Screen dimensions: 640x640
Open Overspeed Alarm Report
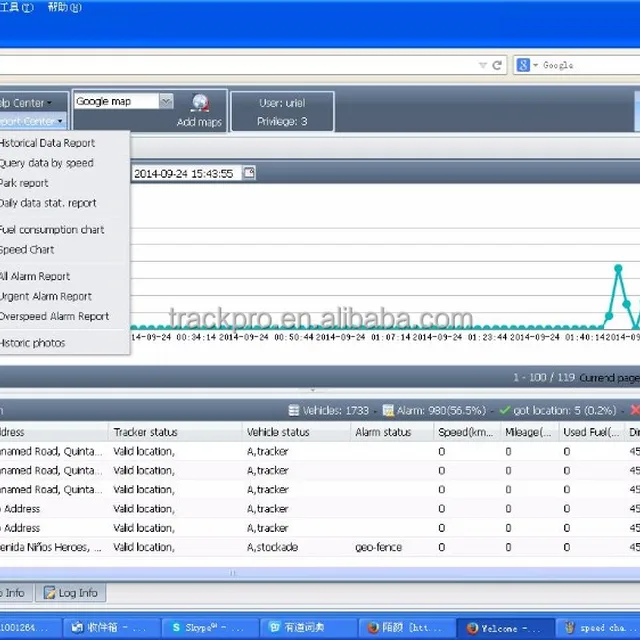[54, 316]
